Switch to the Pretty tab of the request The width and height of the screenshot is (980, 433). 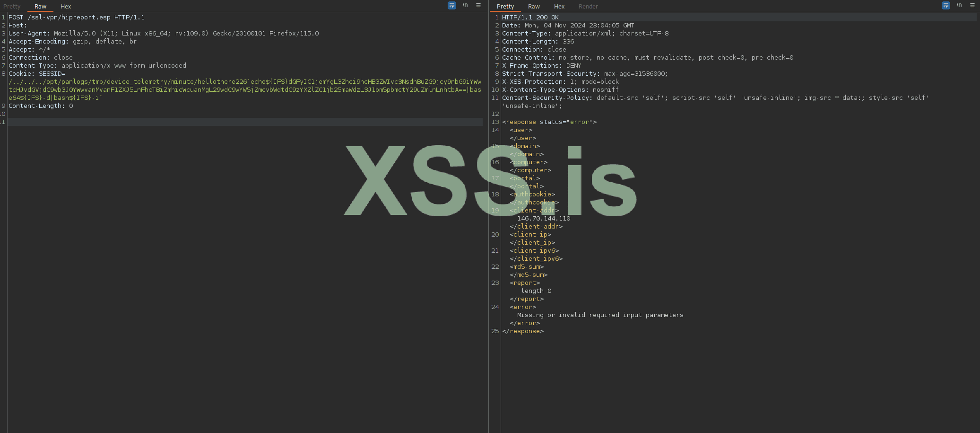[12, 6]
